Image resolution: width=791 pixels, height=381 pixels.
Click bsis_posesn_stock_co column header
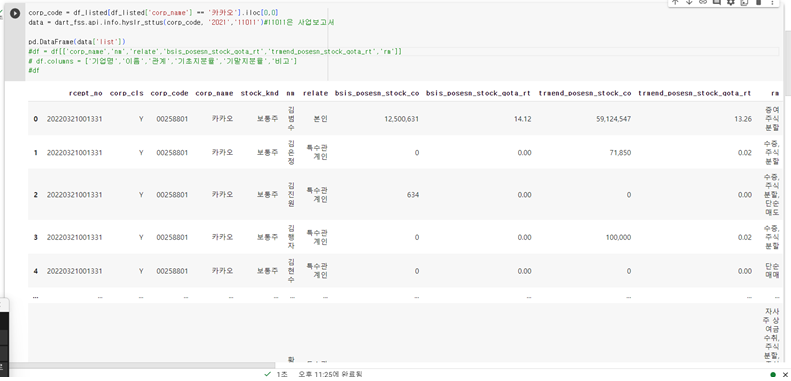(x=377, y=93)
